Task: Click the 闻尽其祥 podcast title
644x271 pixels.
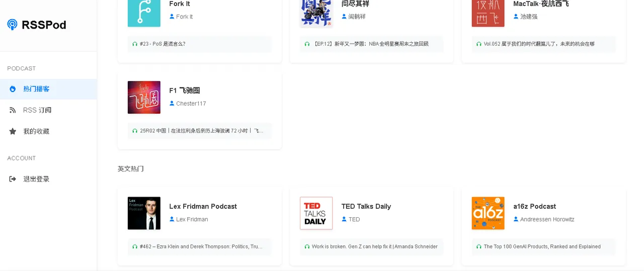Action: click(355, 4)
